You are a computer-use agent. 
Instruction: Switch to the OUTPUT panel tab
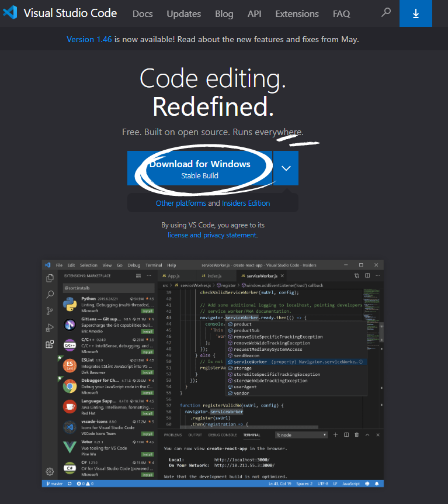pos(195,435)
